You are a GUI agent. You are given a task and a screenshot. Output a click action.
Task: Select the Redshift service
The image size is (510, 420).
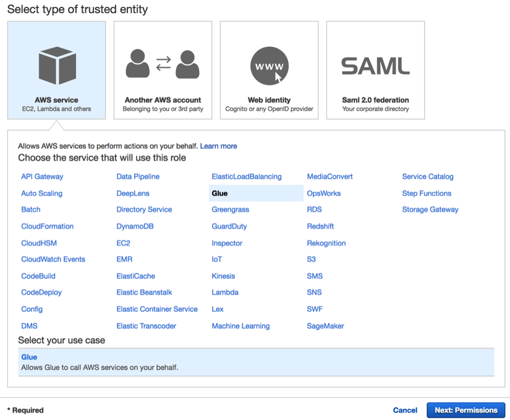[x=320, y=226]
